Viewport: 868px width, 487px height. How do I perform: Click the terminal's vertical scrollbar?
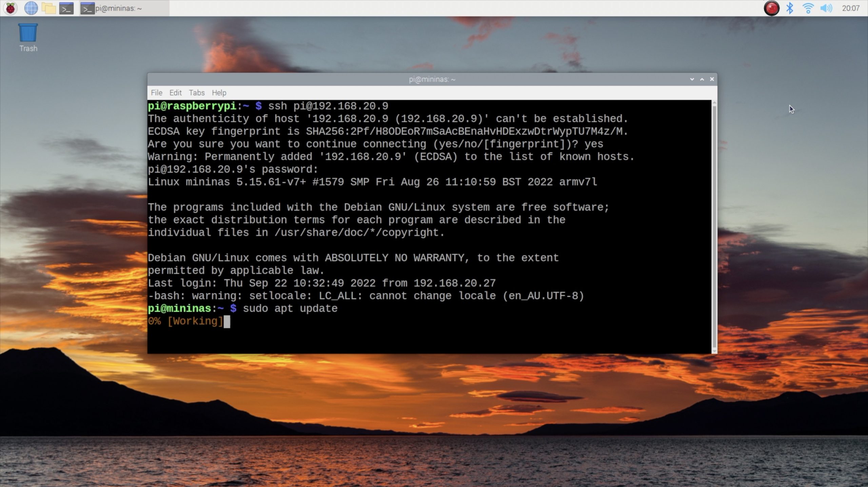click(x=714, y=226)
